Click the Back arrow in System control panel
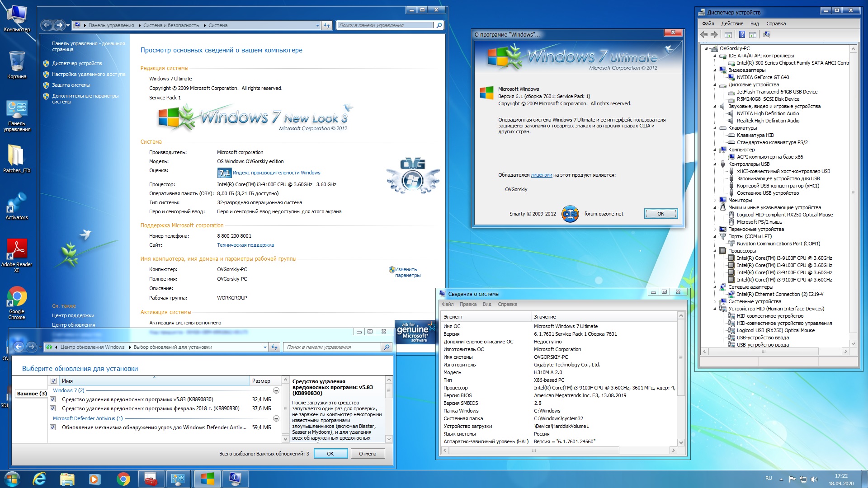 46,25
